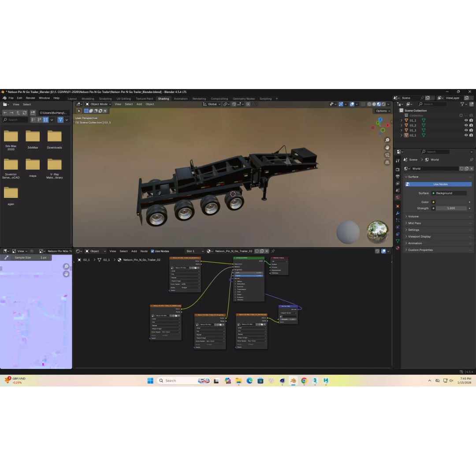Open the node editor Add menu
Screen dimensions: 476x476
pyautogui.click(x=134, y=251)
